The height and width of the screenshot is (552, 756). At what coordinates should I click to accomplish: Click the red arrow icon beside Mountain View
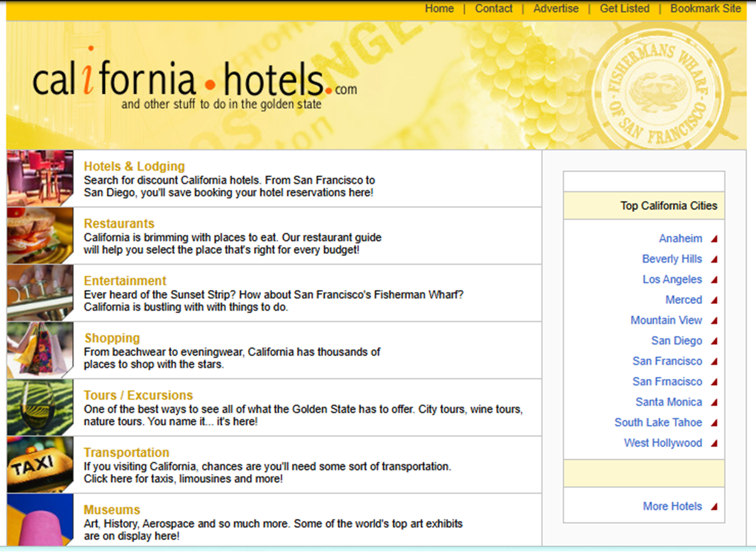point(714,320)
